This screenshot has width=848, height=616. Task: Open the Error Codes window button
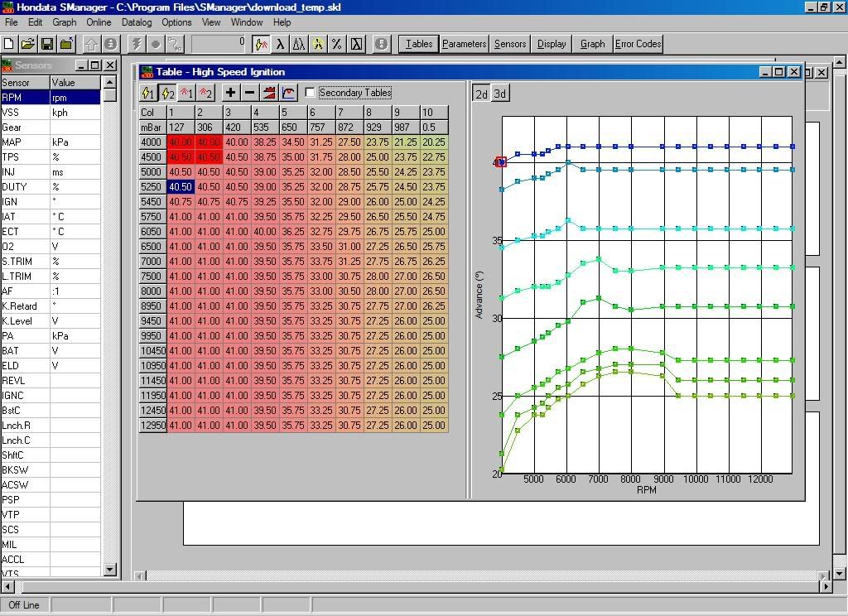tap(638, 44)
